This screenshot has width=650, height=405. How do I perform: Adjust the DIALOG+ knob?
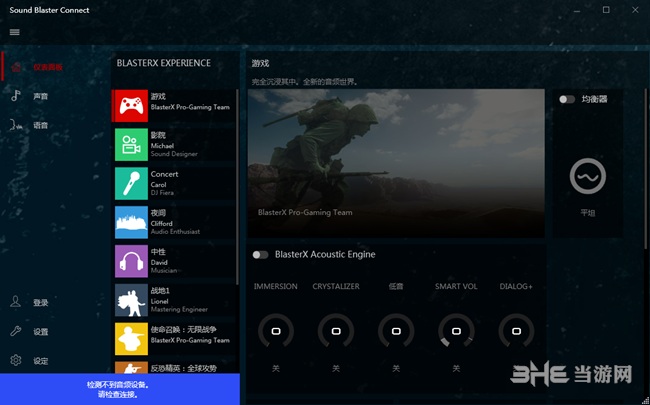coord(516,331)
